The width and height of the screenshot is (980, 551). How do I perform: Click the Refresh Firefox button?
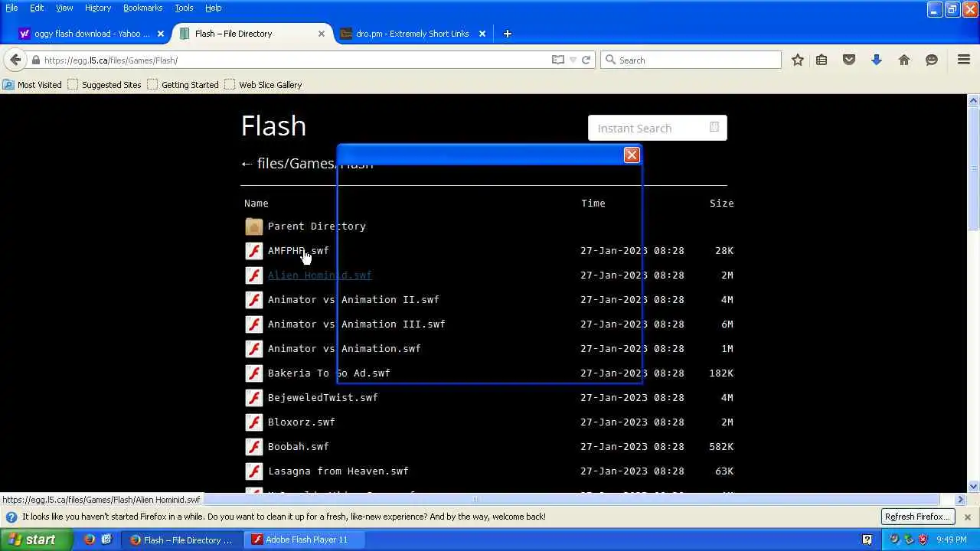(x=917, y=517)
